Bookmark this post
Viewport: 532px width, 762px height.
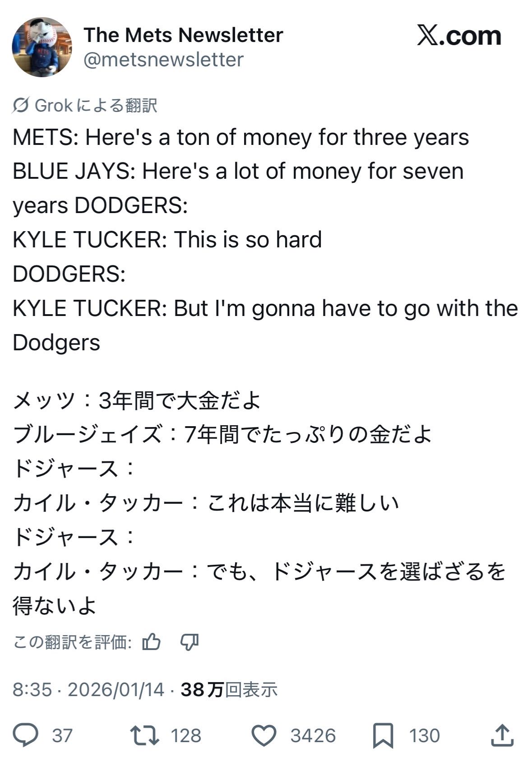tap(383, 735)
